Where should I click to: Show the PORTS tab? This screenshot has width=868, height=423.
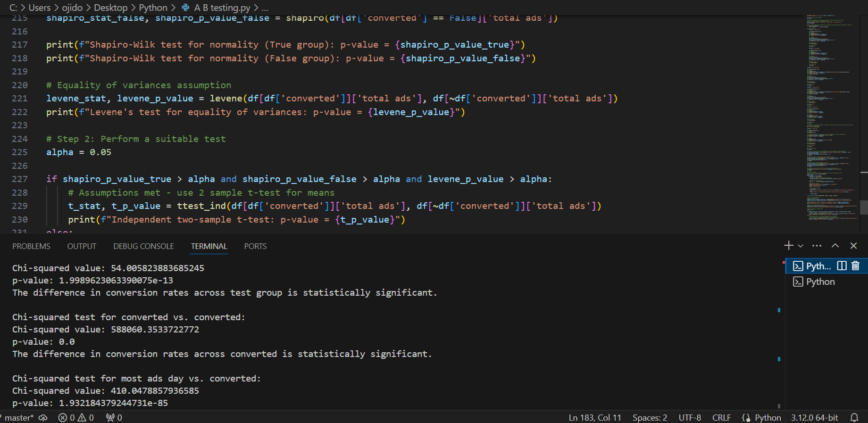[x=255, y=246]
